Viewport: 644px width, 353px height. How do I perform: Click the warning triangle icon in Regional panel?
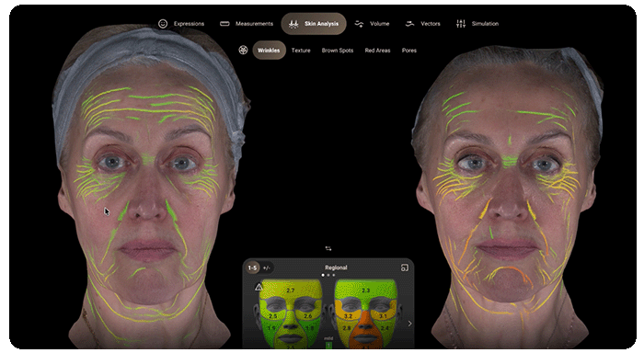(x=259, y=287)
